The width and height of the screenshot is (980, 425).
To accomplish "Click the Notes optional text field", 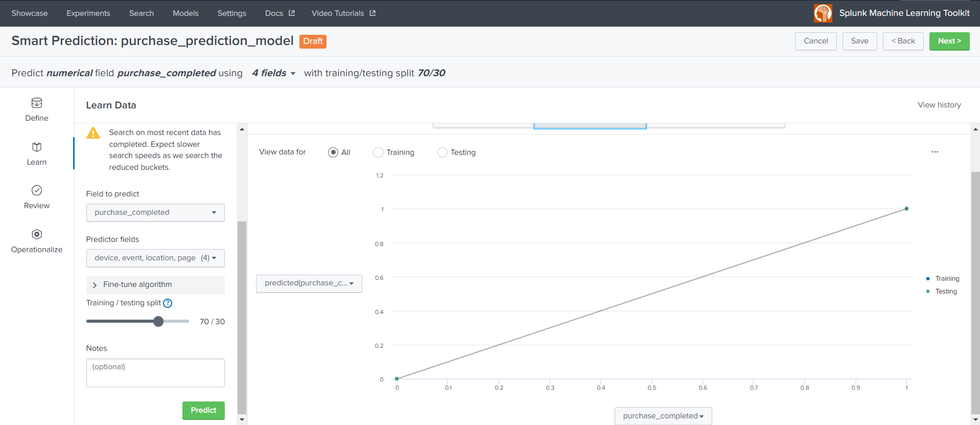I will (x=155, y=373).
